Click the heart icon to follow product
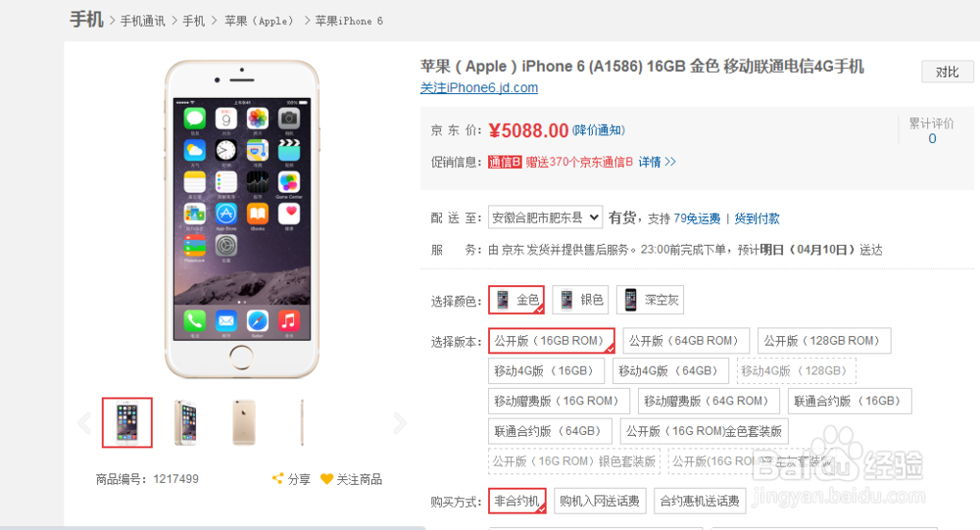Screen dimensions: 980x530 click(326, 479)
